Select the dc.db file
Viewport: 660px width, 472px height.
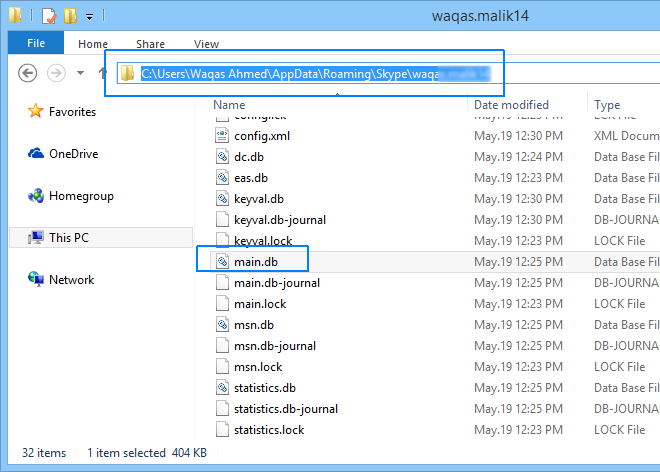pos(249,157)
